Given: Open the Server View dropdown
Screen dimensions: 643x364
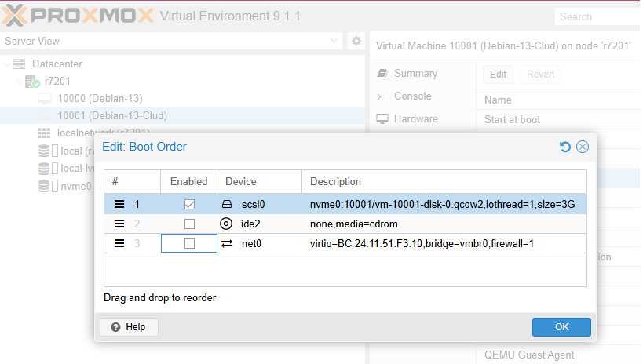Looking at the screenshot, I should 334,41.
